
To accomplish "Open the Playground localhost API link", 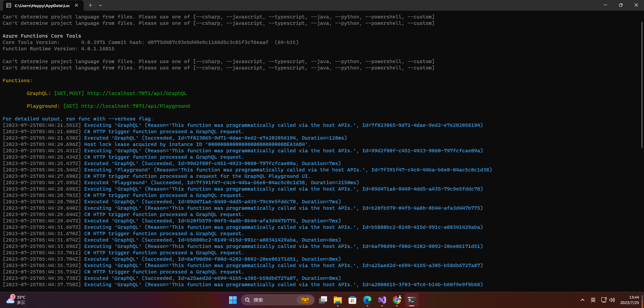I will tap(135, 106).
